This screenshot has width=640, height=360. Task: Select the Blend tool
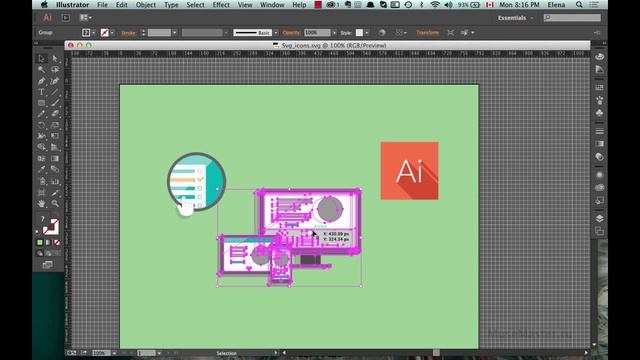click(x=55, y=169)
